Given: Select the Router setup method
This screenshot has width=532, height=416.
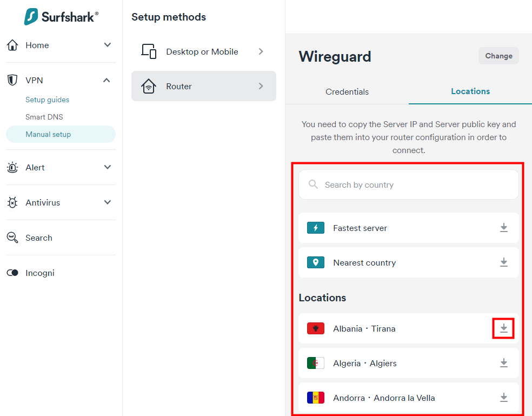Looking at the screenshot, I should click(x=204, y=86).
